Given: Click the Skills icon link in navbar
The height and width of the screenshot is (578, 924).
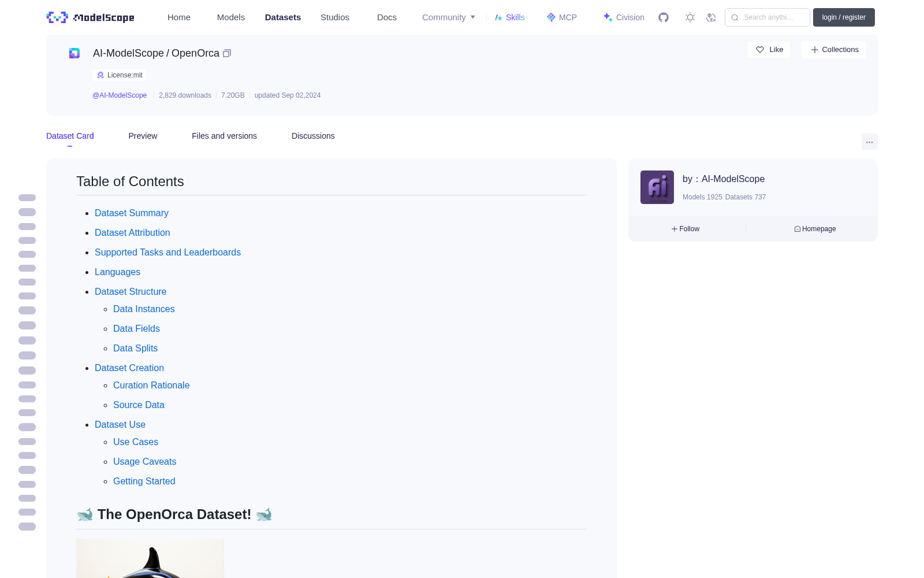Looking at the screenshot, I should click(509, 17).
